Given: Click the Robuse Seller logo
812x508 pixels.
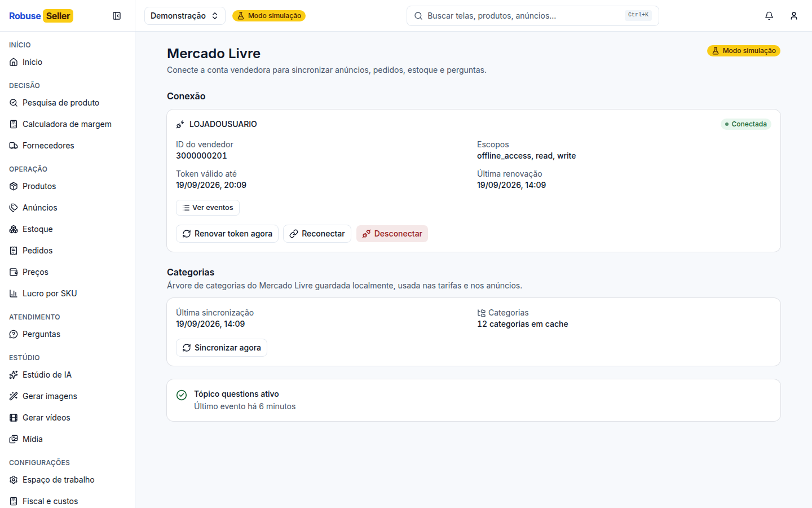Looking at the screenshot, I should click(41, 16).
